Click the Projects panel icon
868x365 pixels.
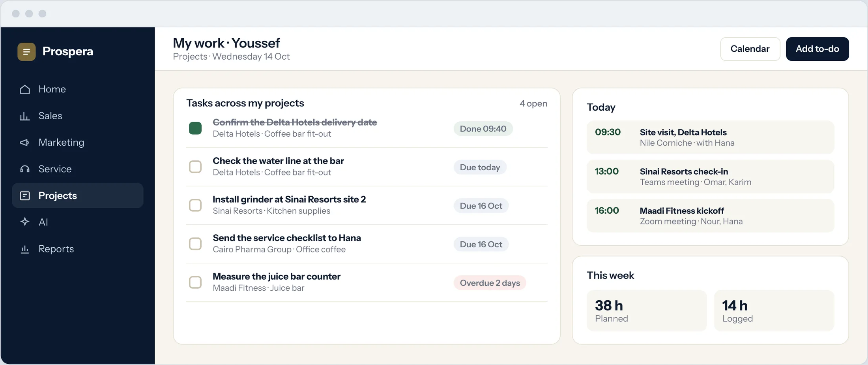pyautogui.click(x=25, y=196)
